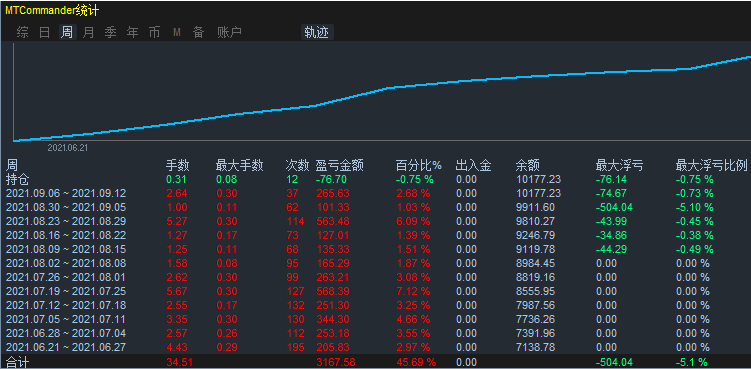Click trade count 195
This screenshot has height=369, width=751.
(x=295, y=347)
